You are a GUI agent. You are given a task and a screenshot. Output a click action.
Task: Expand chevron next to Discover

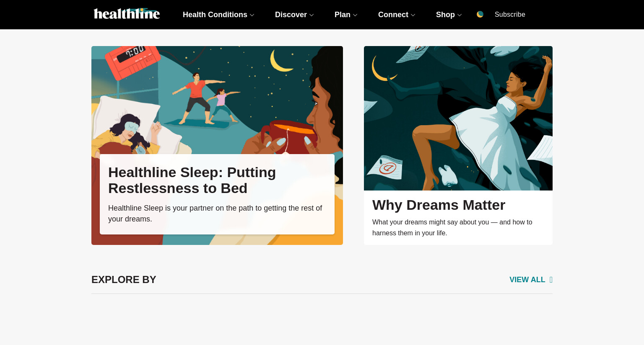[312, 15]
